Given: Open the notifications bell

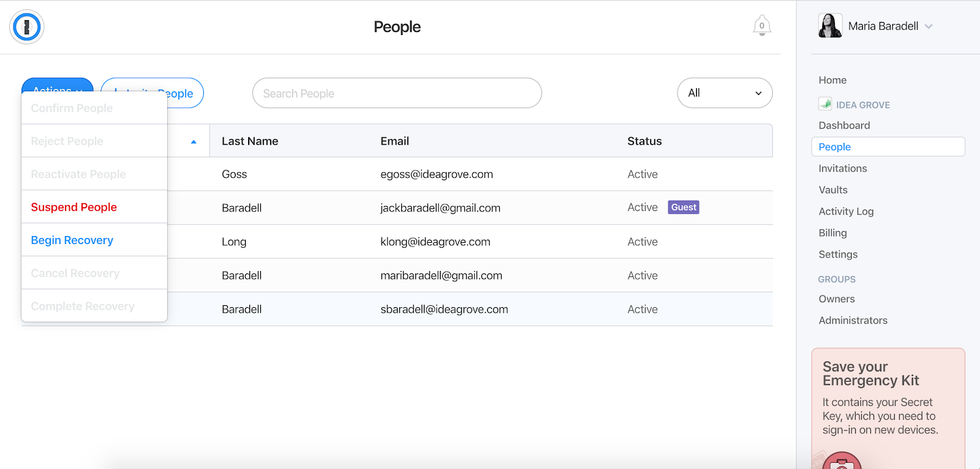Looking at the screenshot, I should [761, 26].
